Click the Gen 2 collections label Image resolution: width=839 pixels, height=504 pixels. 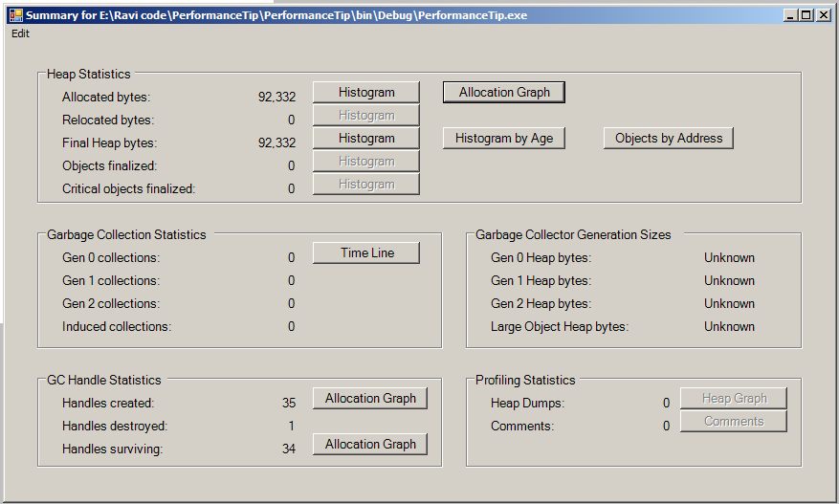[111, 303]
